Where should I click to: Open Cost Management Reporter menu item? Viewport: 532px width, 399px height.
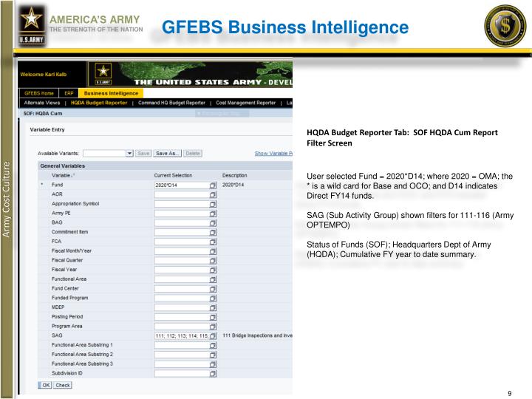(x=245, y=103)
